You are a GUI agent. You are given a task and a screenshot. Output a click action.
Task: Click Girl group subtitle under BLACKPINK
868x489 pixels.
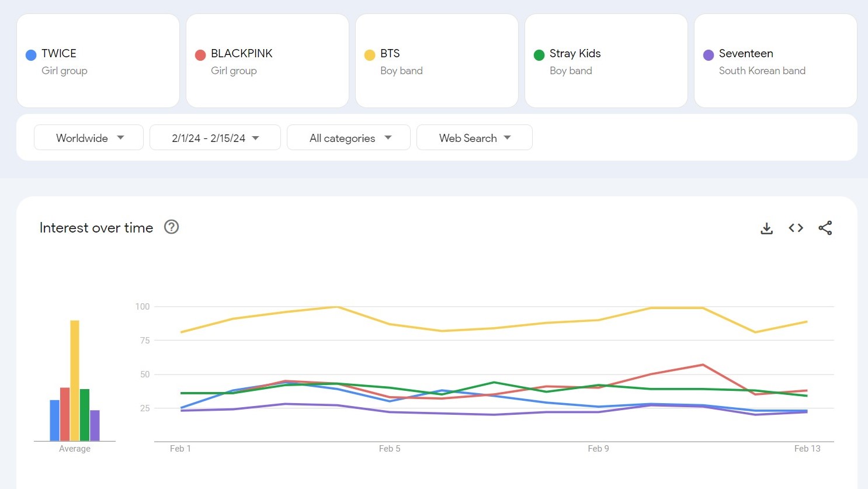(x=234, y=71)
